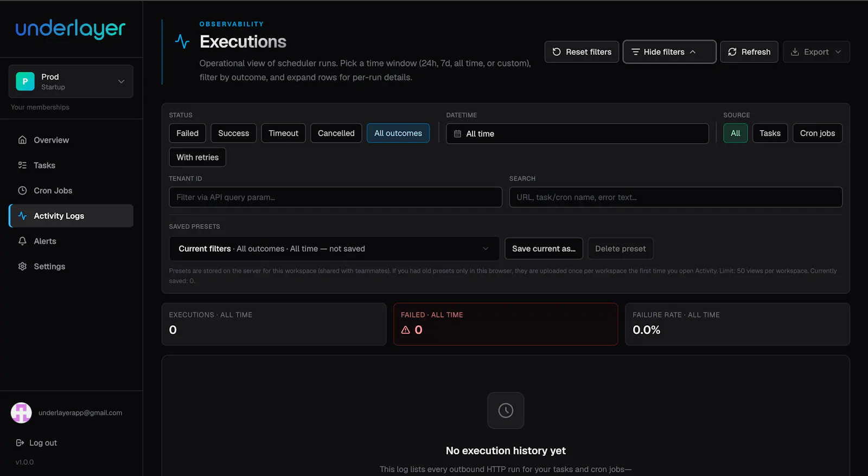Click the OBSERVABILITY breadcrumb label
This screenshot has width=868, height=476.
(x=232, y=24)
